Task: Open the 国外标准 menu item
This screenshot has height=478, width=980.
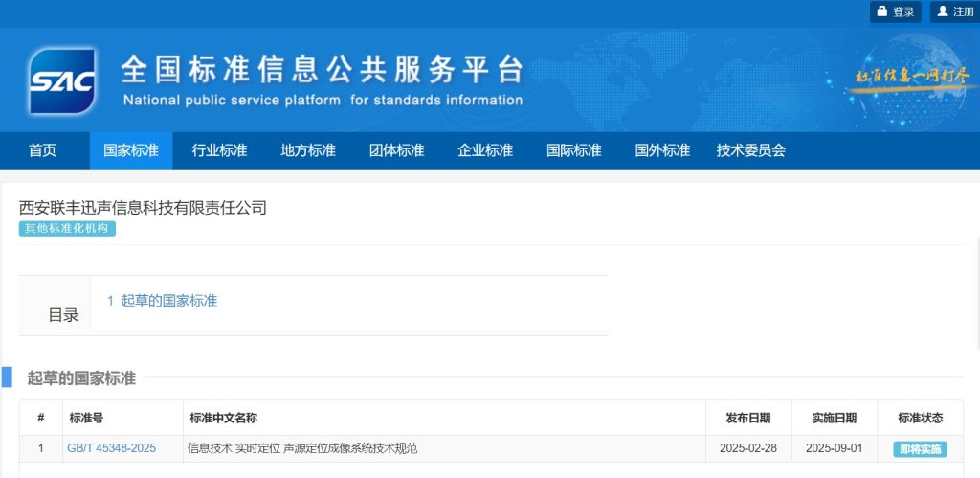Action: (x=662, y=150)
